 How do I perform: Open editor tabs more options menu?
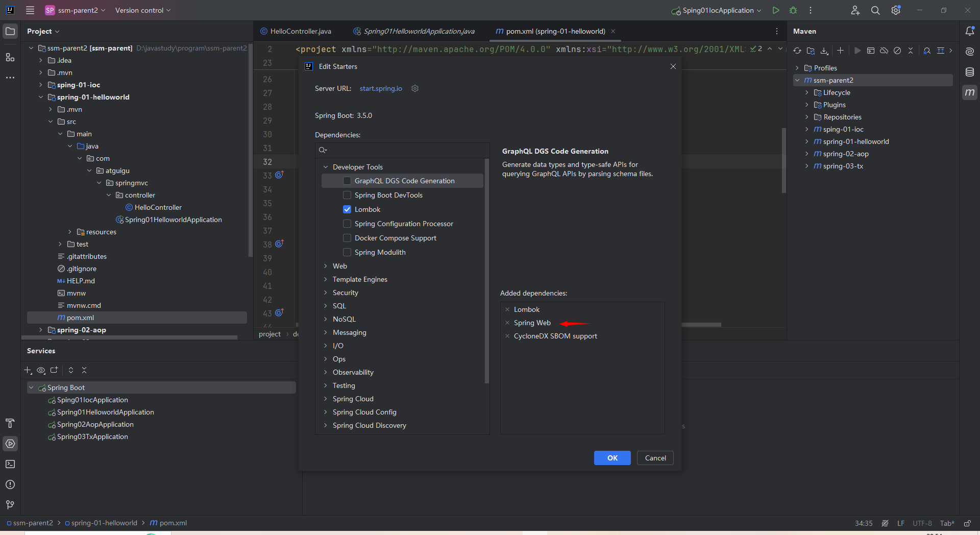click(777, 31)
